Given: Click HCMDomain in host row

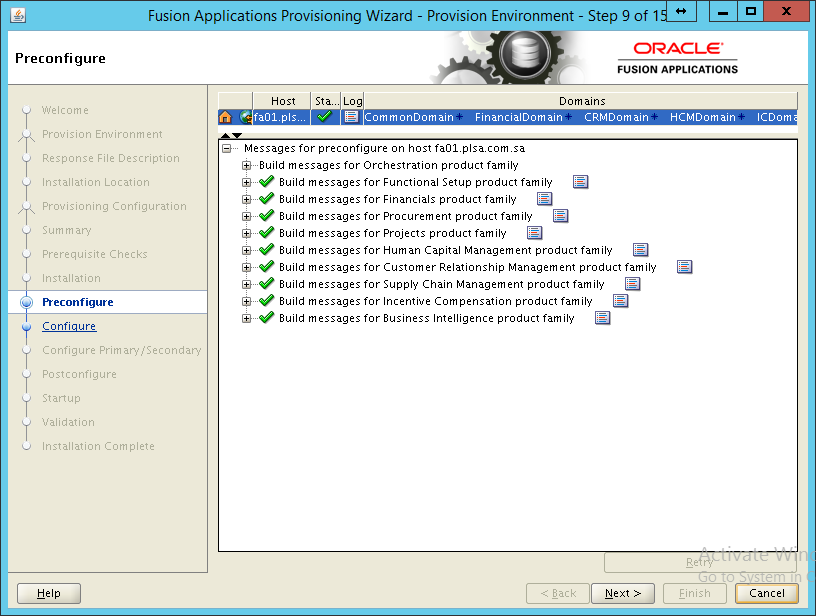Looking at the screenshot, I should (x=703, y=117).
